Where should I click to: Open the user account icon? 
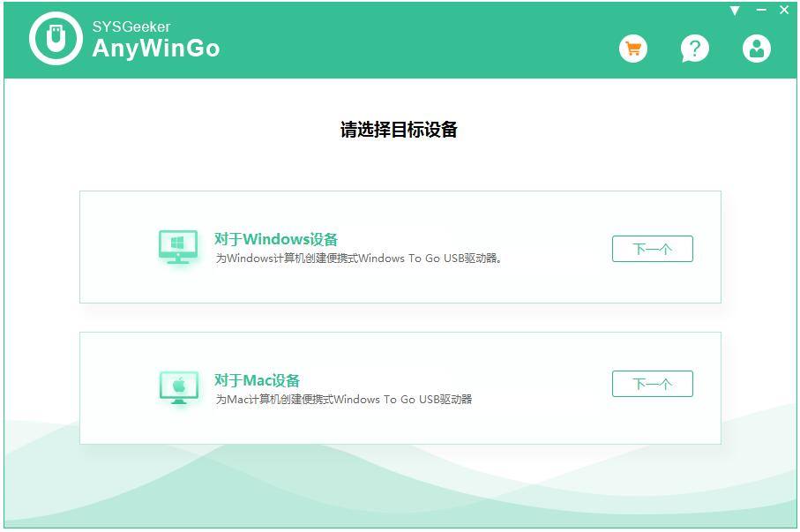(x=757, y=49)
